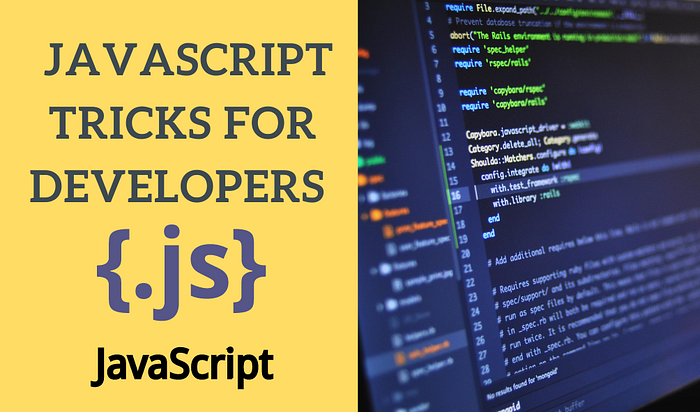Click line number 12 in the gutter
Image resolution: width=700 pixels, height=412 pixels.
pyautogui.click(x=446, y=137)
